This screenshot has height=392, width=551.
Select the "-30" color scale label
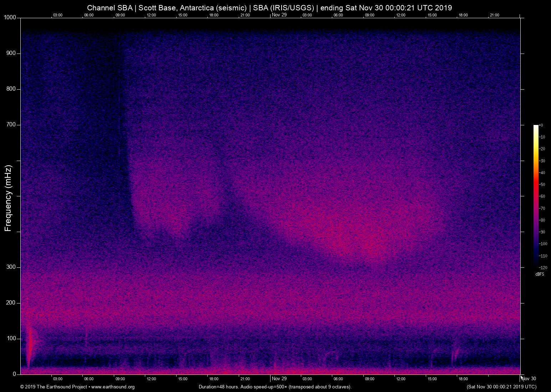coord(542,161)
